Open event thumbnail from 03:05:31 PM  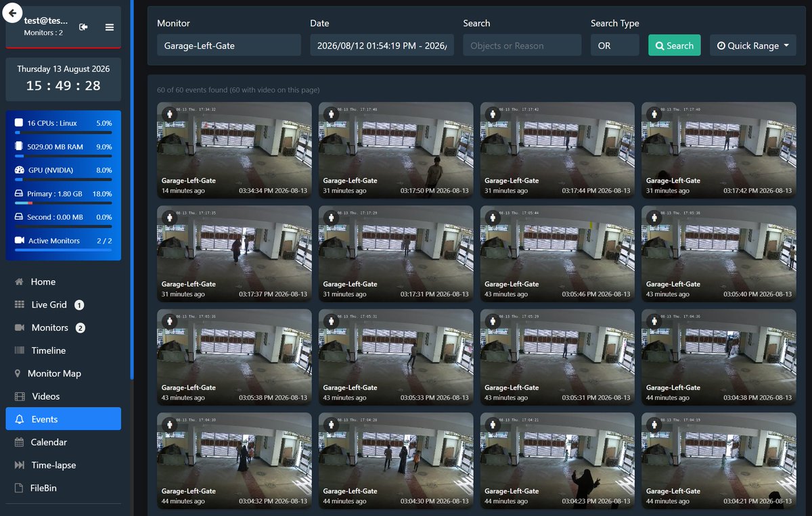pos(558,357)
